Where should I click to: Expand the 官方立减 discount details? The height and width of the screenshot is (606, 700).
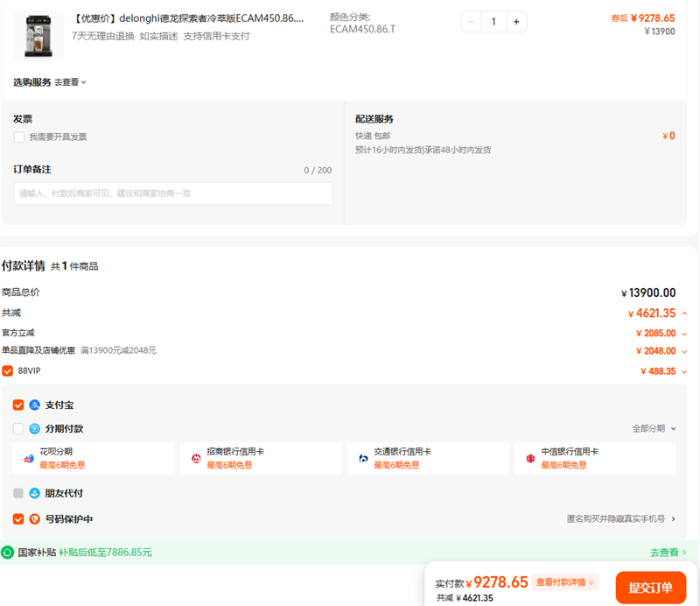point(683,334)
